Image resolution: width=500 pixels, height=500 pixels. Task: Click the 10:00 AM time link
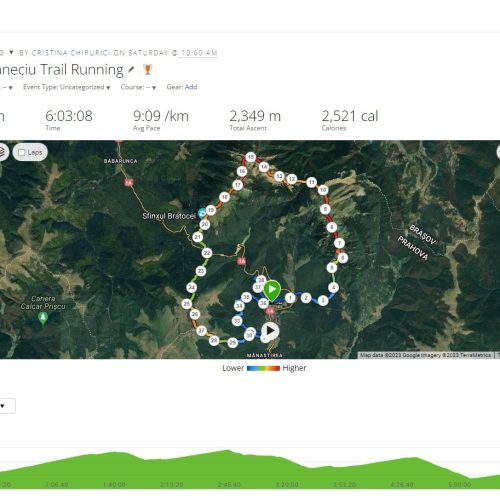point(199,53)
